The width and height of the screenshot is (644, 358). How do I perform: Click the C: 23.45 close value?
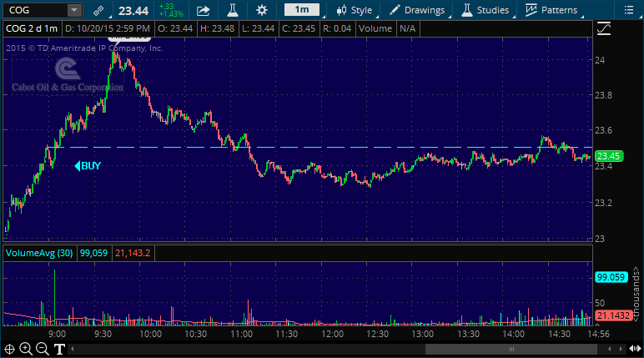click(299, 28)
